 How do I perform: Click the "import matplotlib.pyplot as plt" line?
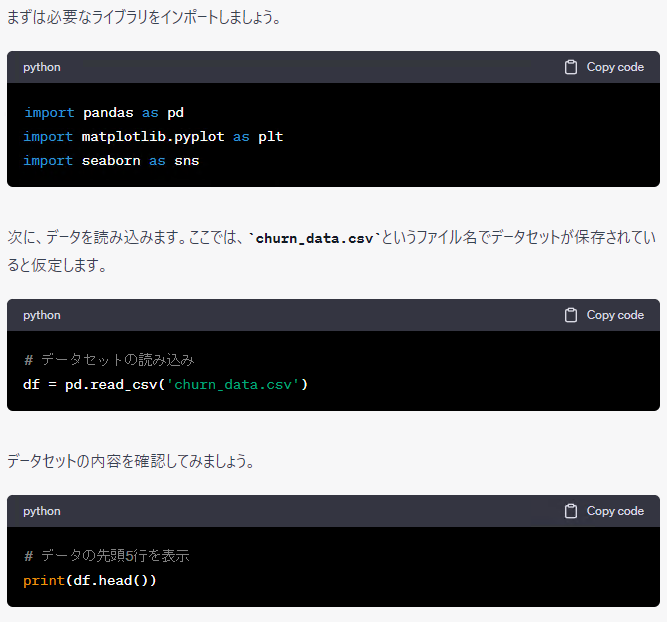coord(153,136)
